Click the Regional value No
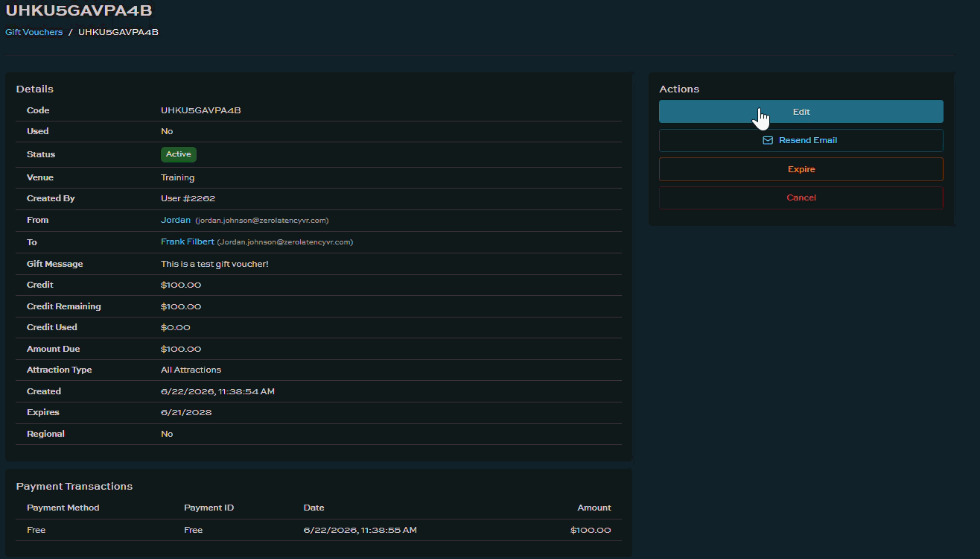 [x=167, y=434]
